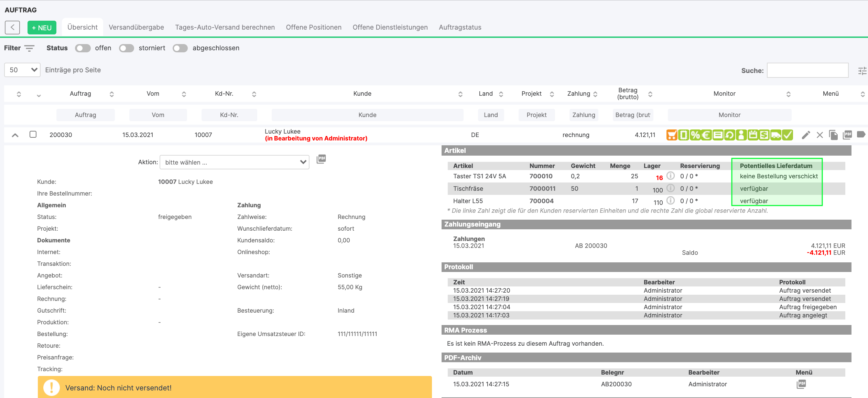Select the checkbox for order 200030
Screen dimensions: 868x398
point(33,134)
